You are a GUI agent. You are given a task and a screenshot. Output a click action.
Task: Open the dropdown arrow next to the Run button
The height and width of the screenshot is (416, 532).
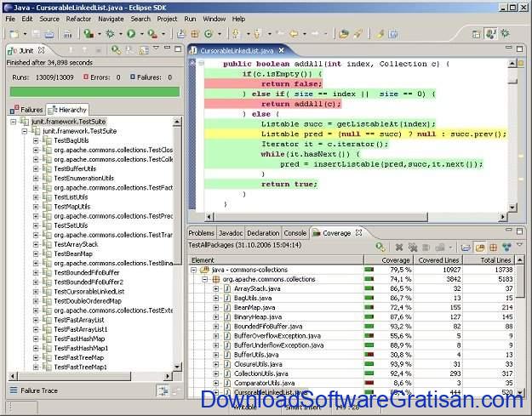point(142,34)
